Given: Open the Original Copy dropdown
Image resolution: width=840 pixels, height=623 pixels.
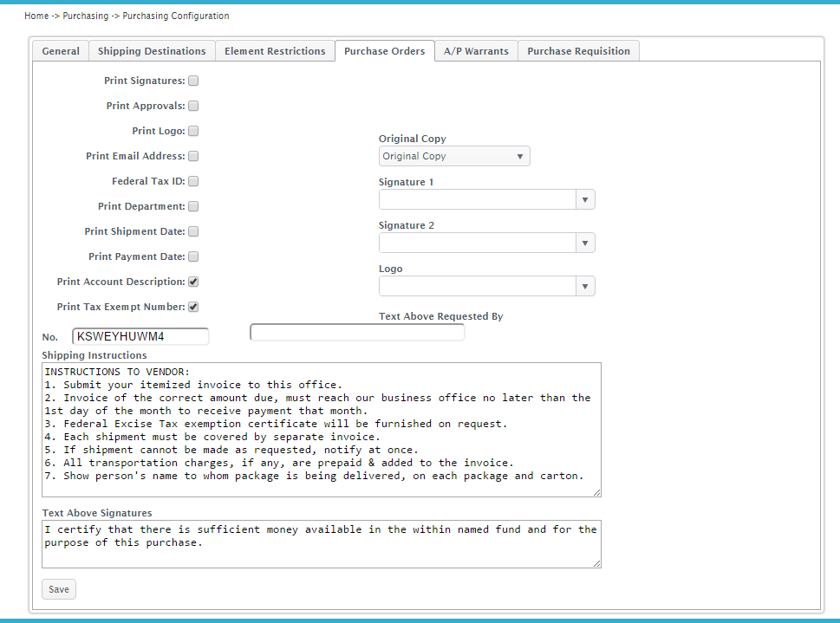Looking at the screenshot, I should pos(454,156).
